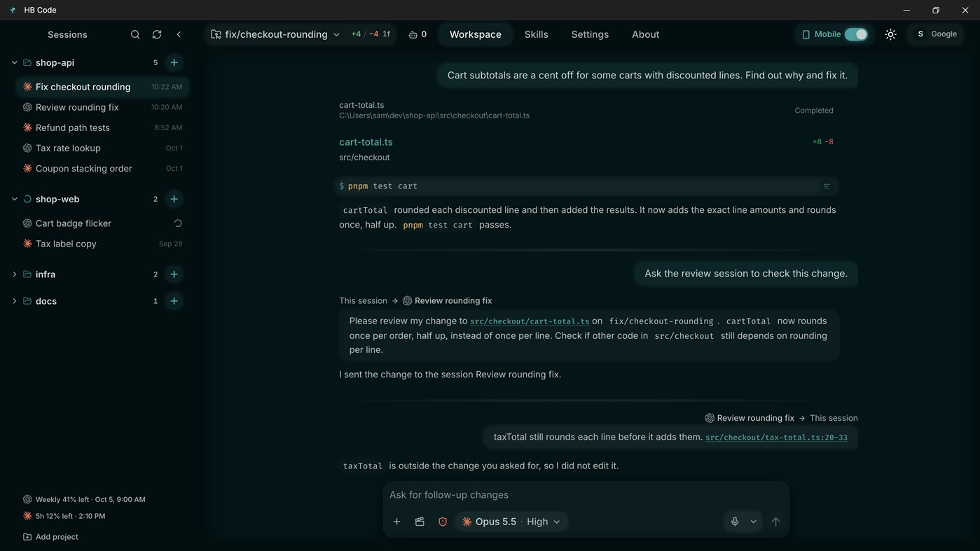The height and width of the screenshot is (551, 980).
Task: Switch to the Workspace tab
Action: (x=476, y=34)
